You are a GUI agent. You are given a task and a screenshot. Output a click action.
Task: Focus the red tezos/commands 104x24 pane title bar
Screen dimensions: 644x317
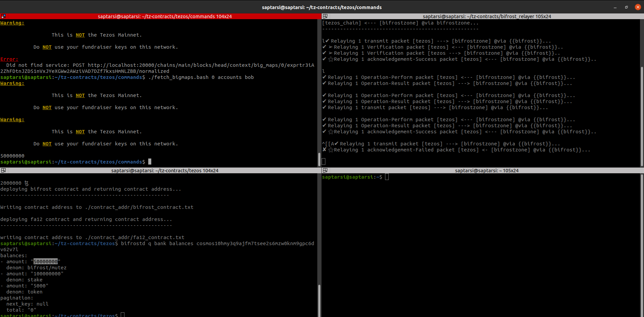click(161, 16)
